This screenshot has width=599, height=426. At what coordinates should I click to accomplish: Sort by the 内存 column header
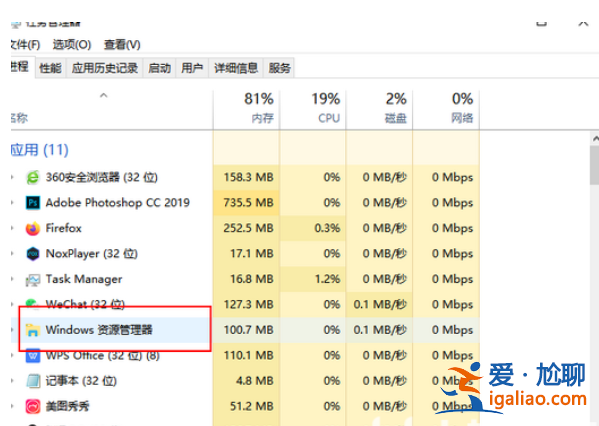click(246, 110)
